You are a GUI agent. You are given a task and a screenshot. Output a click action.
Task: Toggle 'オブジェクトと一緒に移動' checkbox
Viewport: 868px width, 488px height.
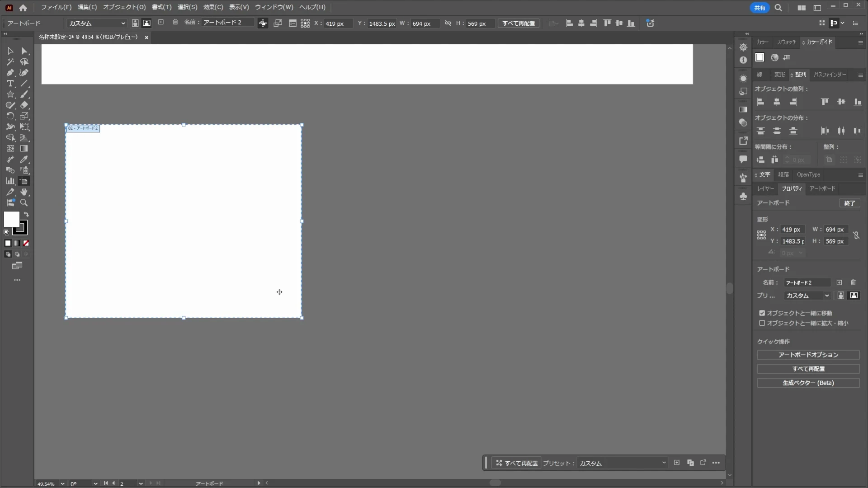coord(762,313)
